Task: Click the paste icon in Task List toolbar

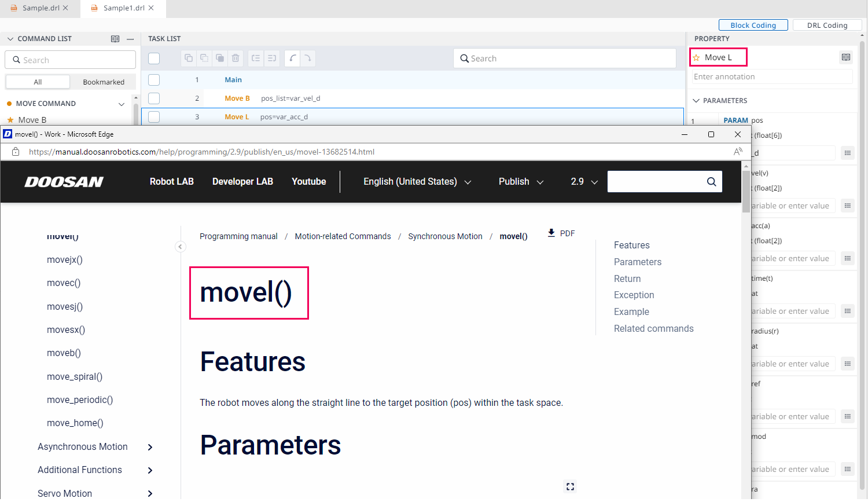Action: (220, 58)
